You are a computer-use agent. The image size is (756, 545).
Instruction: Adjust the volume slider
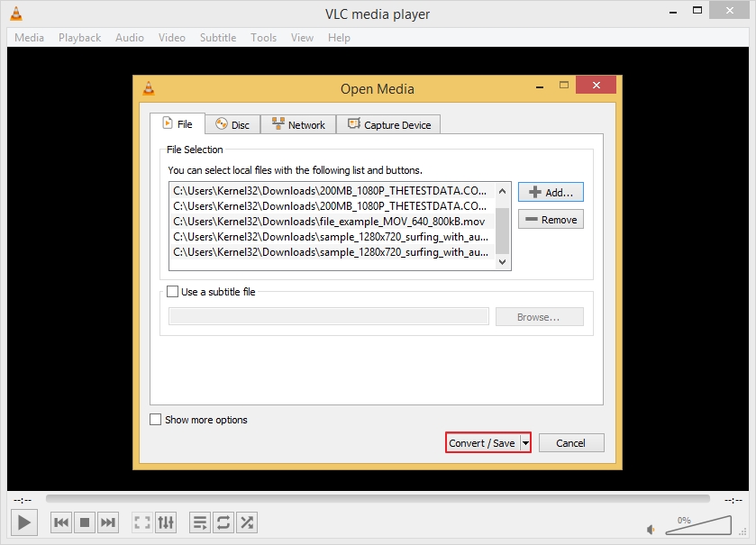(x=698, y=525)
